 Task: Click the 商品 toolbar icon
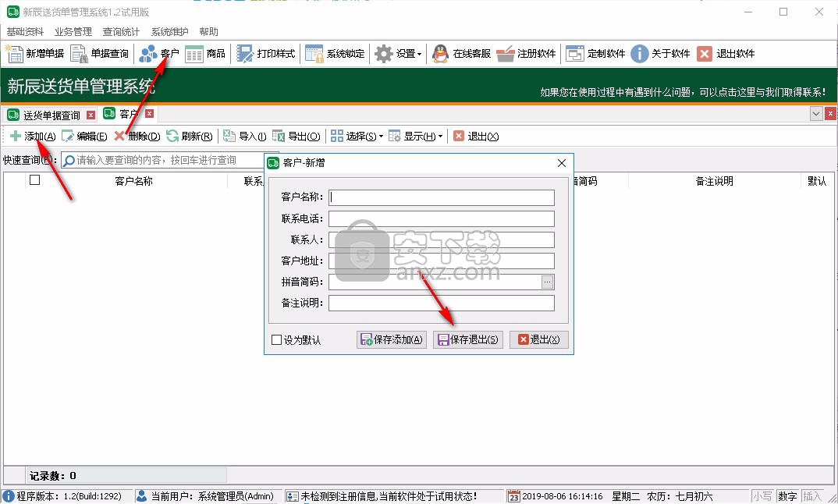coord(194,54)
